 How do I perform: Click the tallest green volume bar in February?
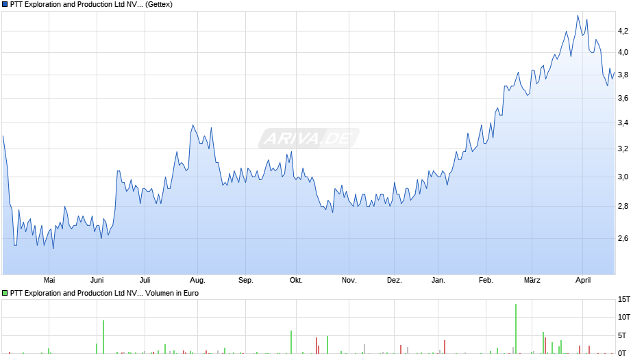point(516,329)
